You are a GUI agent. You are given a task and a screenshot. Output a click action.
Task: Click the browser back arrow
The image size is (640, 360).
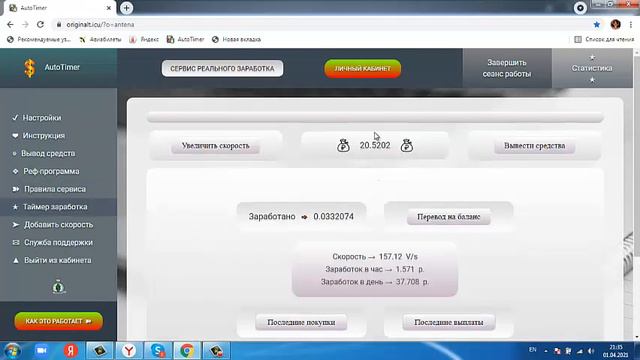[10, 24]
